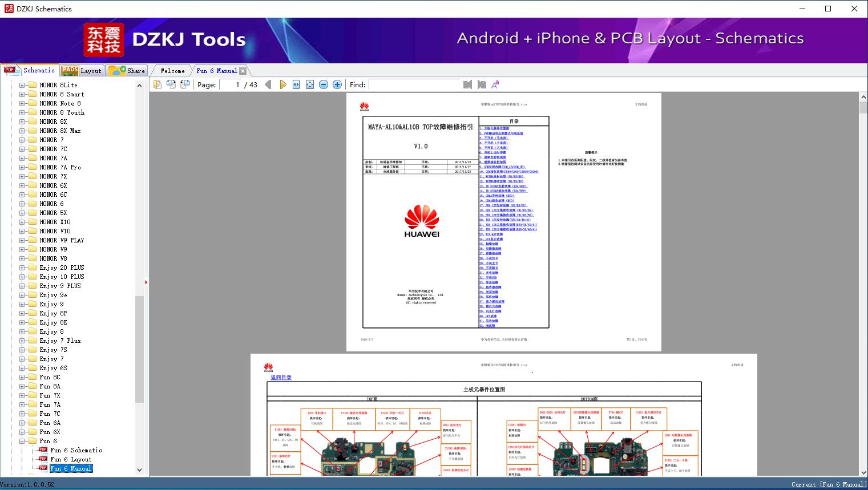Click the tree panel scroll up arrow
Image resolution: width=868 pixels, height=490 pixels.
point(139,86)
